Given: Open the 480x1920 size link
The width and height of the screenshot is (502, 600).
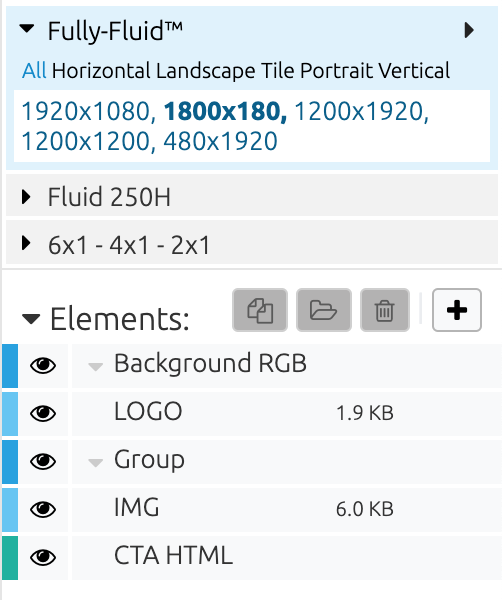Looking at the screenshot, I should tap(220, 141).
